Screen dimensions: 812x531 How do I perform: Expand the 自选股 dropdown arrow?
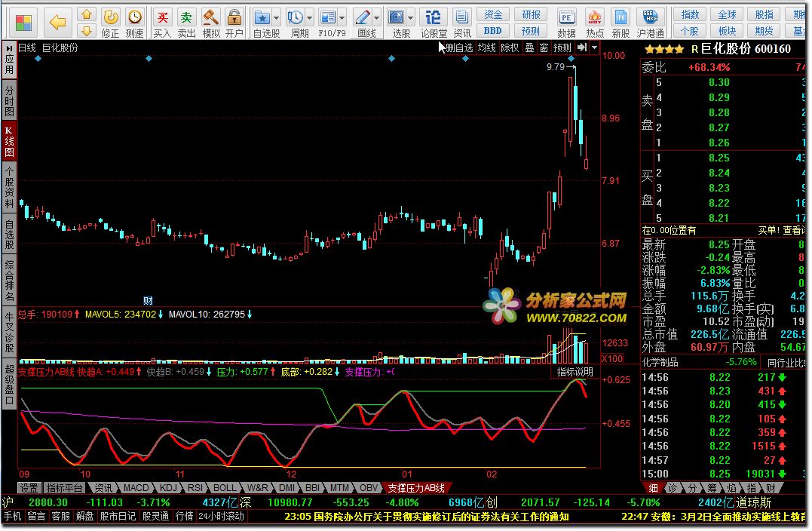pyautogui.click(x=277, y=18)
